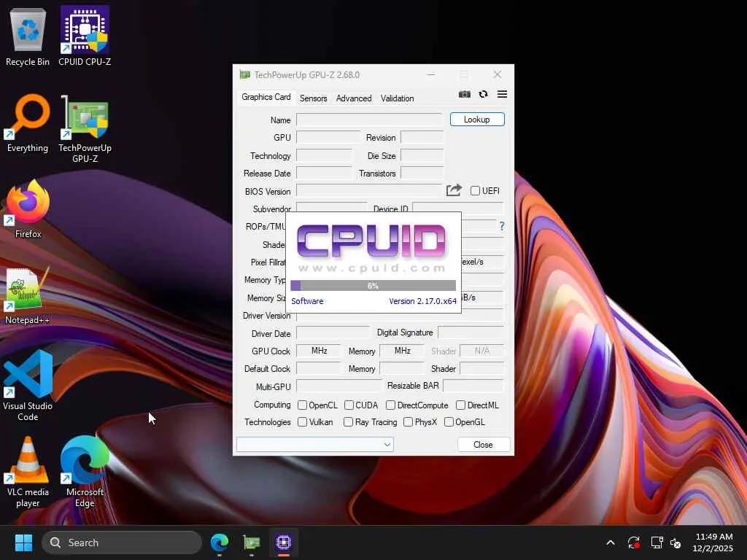The width and height of the screenshot is (747, 560).
Task: Click the Digital Signature field
Action: click(x=471, y=332)
